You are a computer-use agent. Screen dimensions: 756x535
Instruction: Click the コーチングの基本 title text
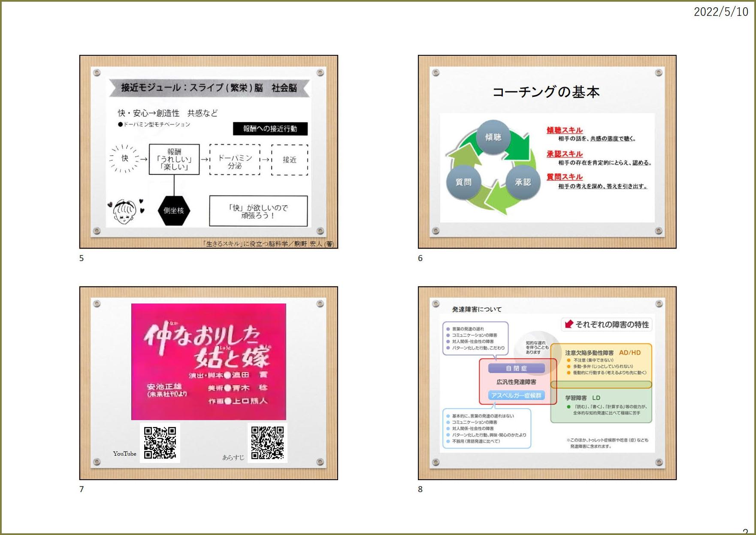point(546,92)
